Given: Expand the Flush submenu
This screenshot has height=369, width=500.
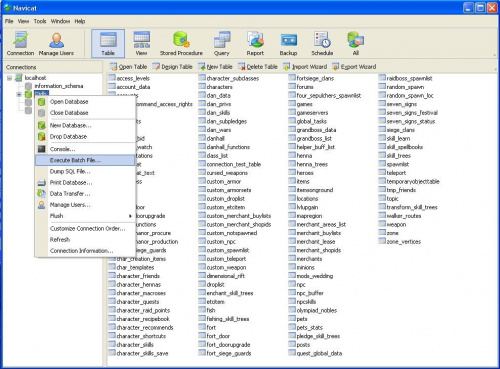Looking at the screenshot, I should pos(85,216).
